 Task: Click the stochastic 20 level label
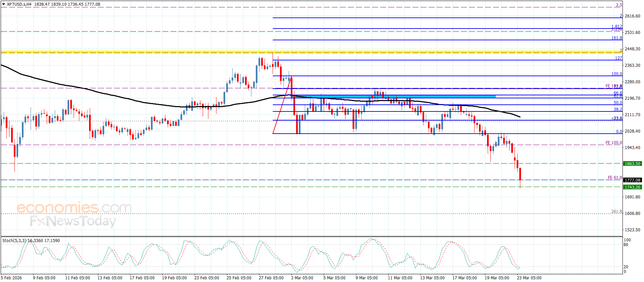pos(626,267)
